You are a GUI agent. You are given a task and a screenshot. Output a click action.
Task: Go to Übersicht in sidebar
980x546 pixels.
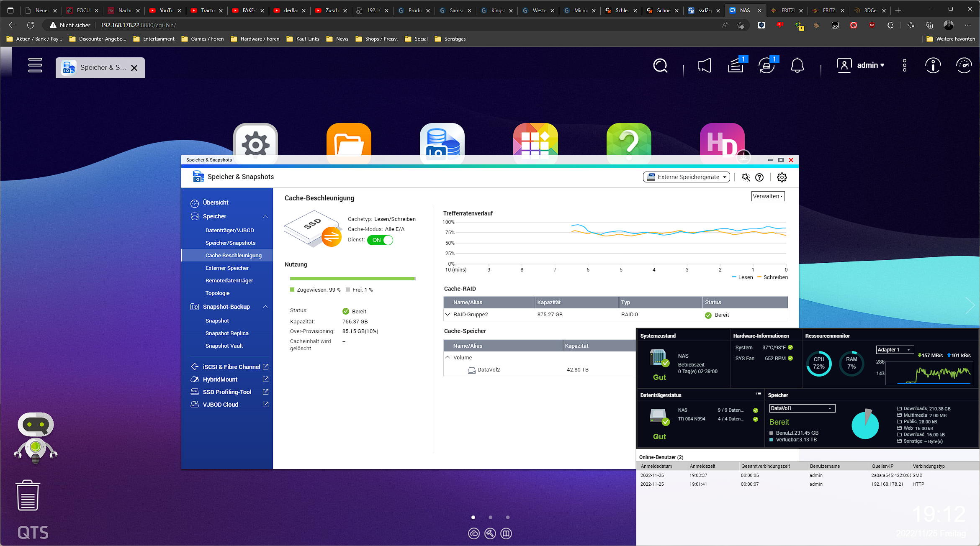point(215,203)
